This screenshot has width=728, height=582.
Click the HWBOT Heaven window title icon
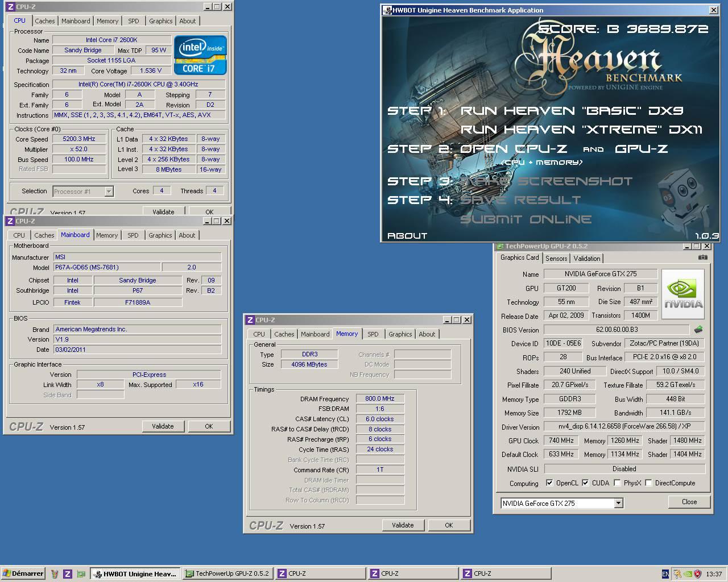coord(387,10)
